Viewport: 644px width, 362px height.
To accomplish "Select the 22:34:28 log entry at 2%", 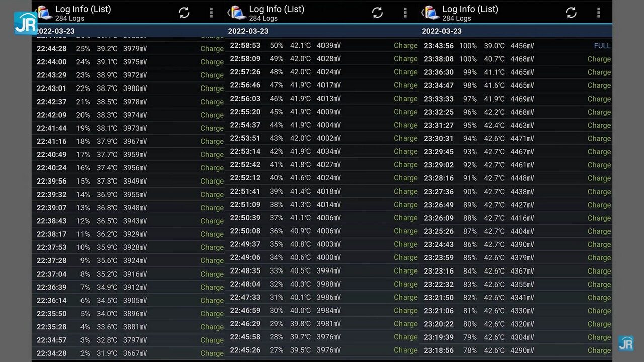I will pos(128,353).
